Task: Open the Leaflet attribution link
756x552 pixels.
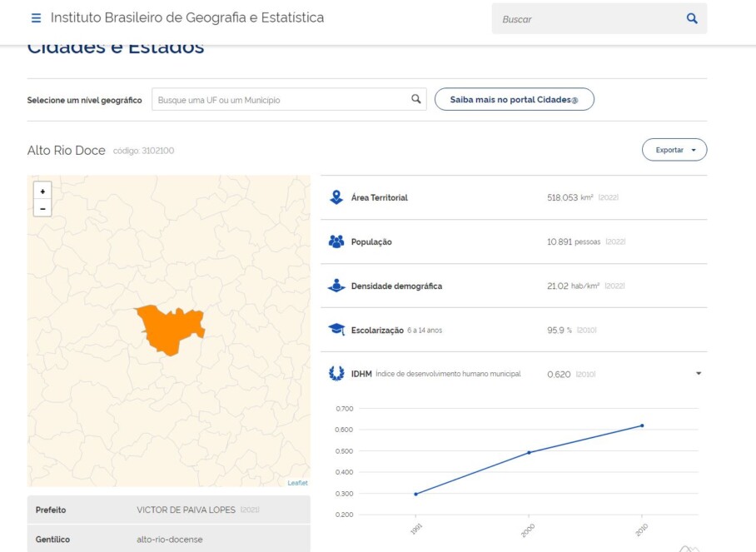Action: click(297, 483)
